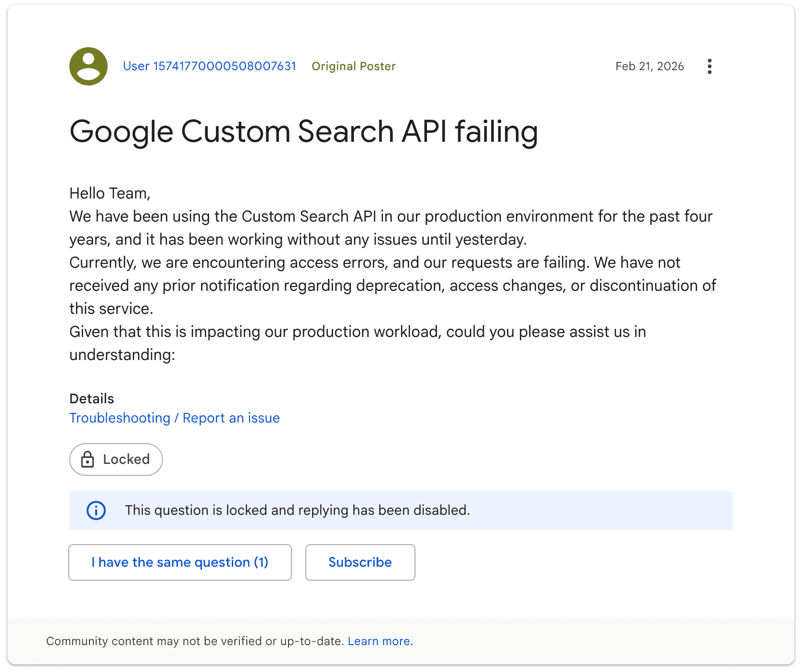This screenshot has width=802, height=672.
Task: Open User 15741770000508007631 profile link
Action: (210, 66)
